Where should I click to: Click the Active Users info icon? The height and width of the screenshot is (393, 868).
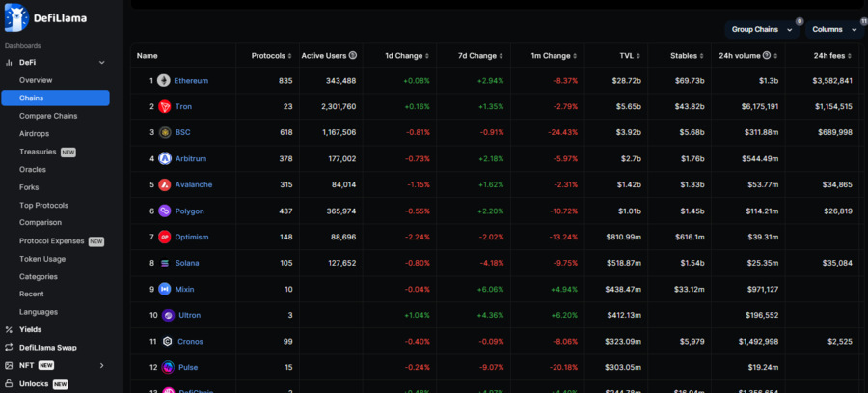(353, 56)
